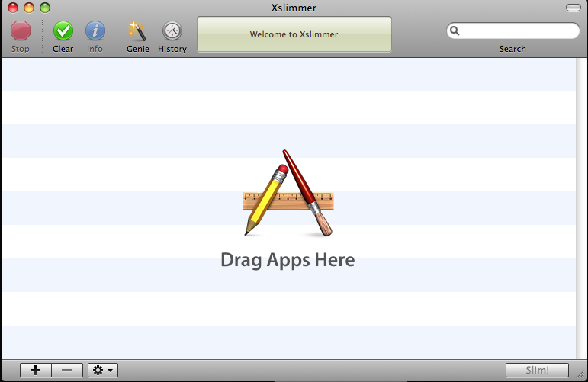Click the Drag Apps Here text
This screenshot has width=588, height=382.
pyautogui.click(x=288, y=260)
